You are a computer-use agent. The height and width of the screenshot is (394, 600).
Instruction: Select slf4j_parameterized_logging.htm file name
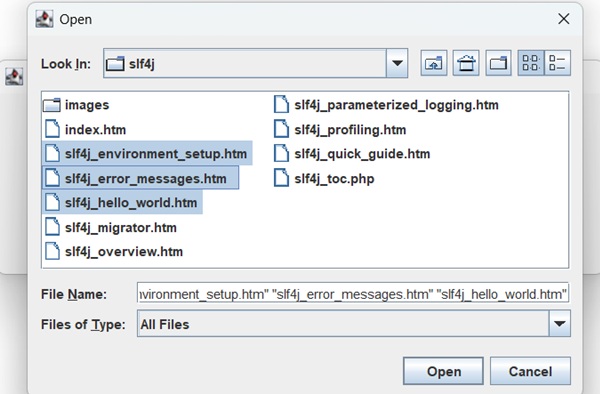click(x=396, y=105)
